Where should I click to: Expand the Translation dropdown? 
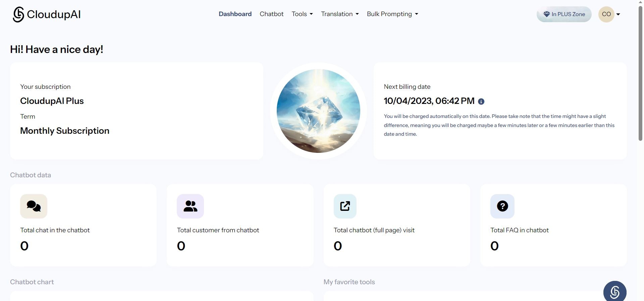tap(340, 14)
